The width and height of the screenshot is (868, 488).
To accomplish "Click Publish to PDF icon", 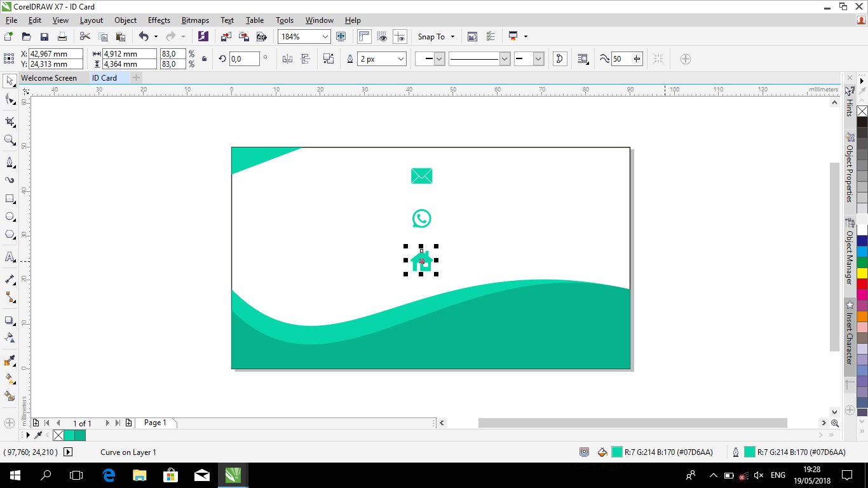I will point(261,37).
